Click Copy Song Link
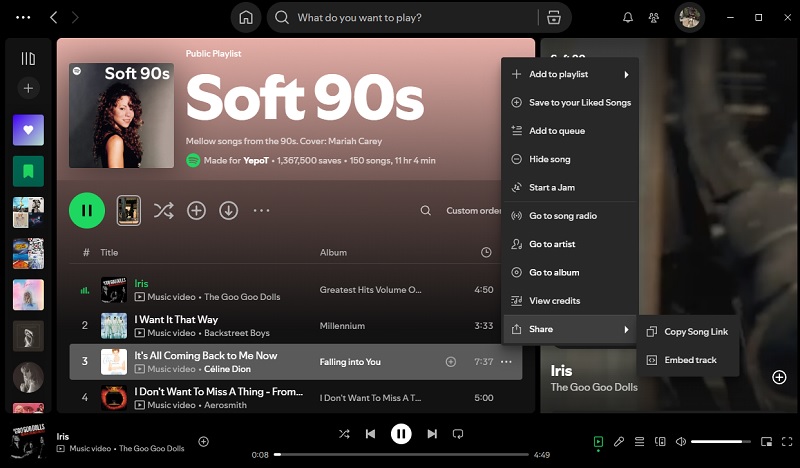Viewport: 800px width, 468px height. [687, 332]
